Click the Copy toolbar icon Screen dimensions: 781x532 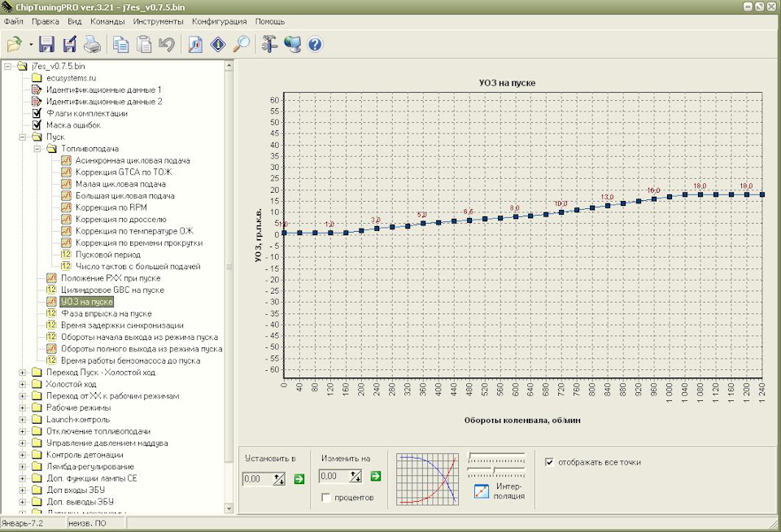tap(120, 44)
